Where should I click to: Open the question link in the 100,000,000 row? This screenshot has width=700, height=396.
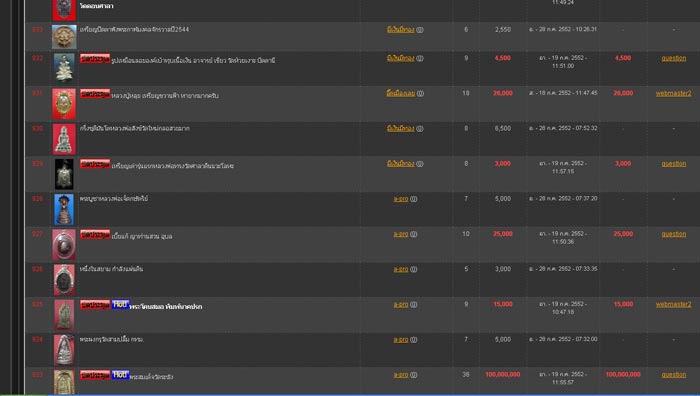(x=674, y=375)
